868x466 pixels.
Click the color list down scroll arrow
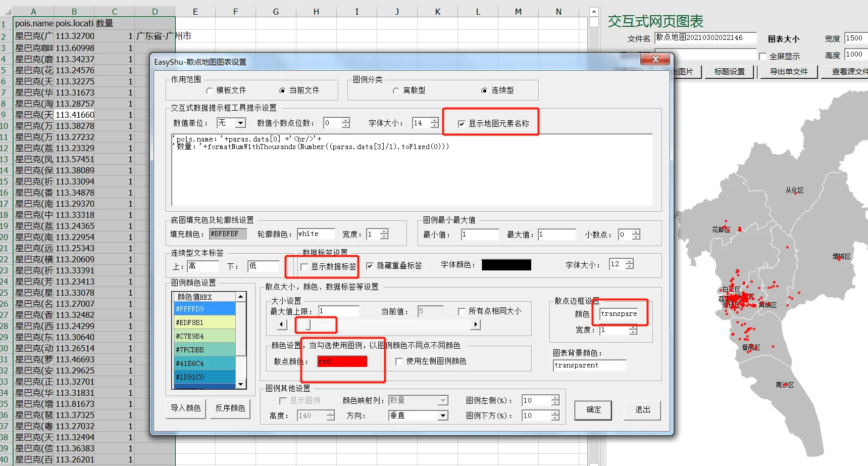pos(241,384)
